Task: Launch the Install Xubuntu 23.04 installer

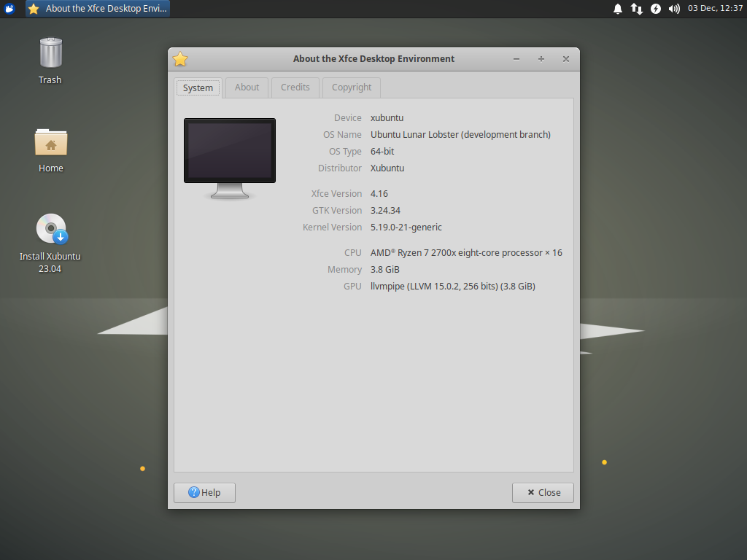Action: click(51, 227)
